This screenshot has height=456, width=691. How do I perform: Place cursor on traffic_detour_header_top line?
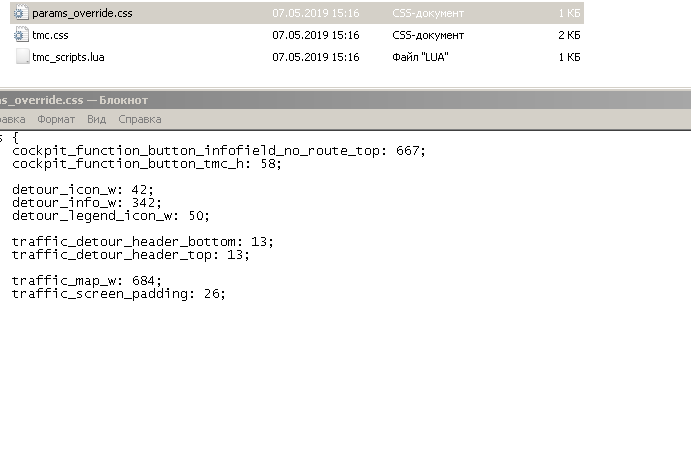[131, 255]
